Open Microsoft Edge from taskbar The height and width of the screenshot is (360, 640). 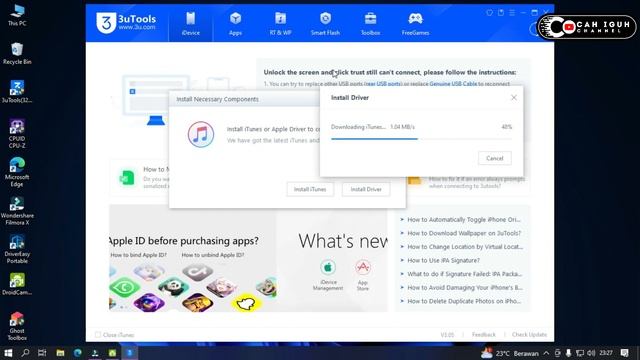coord(78,353)
